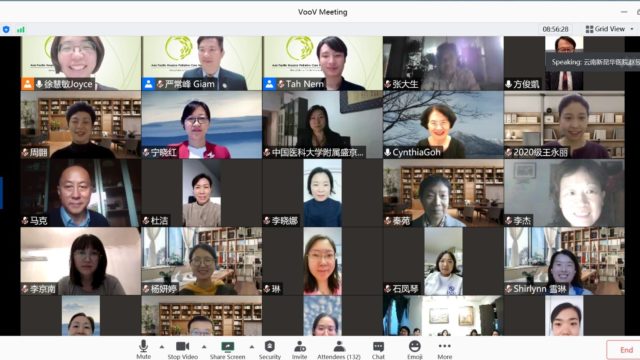Toggle Stop Video camera button
This screenshot has width=640, height=360.
182,350
